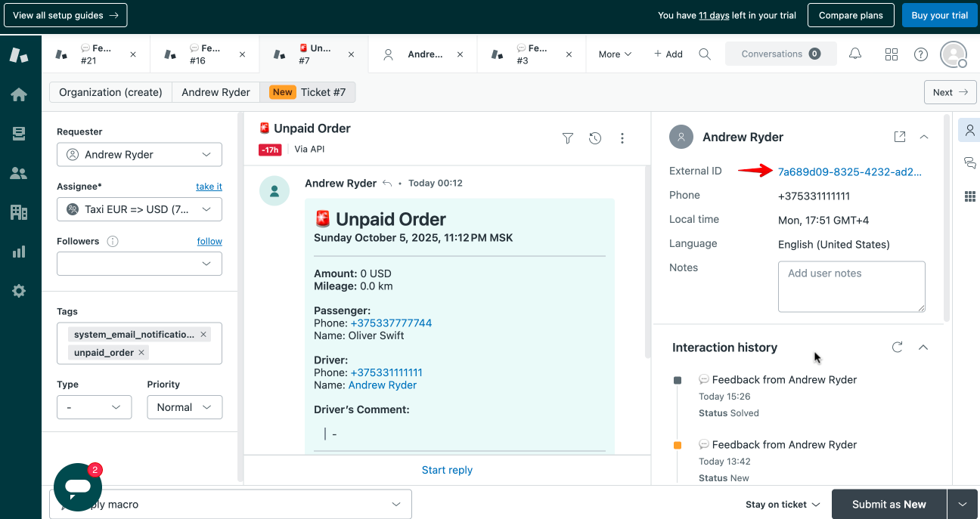
Task: Open Customers icon in sidebar
Action: pyautogui.click(x=19, y=173)
